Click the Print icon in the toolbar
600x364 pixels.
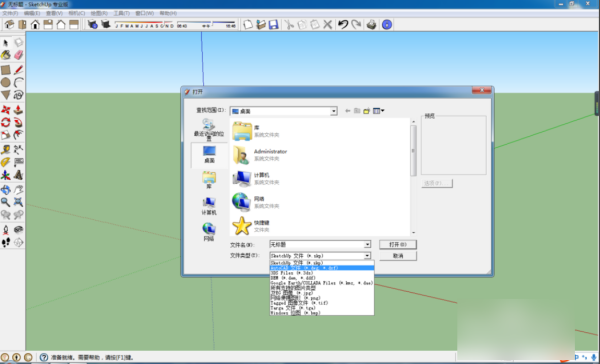[371, 24]
